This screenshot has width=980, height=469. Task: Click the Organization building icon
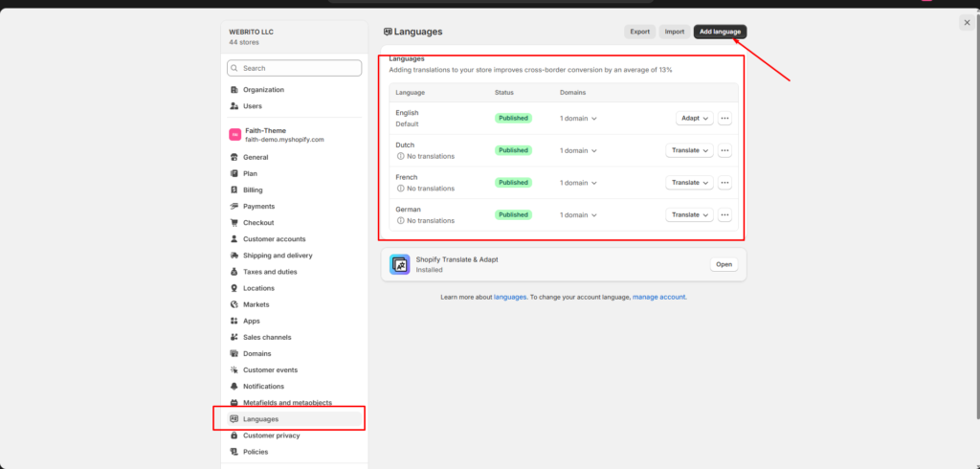[x=234, y=89]
